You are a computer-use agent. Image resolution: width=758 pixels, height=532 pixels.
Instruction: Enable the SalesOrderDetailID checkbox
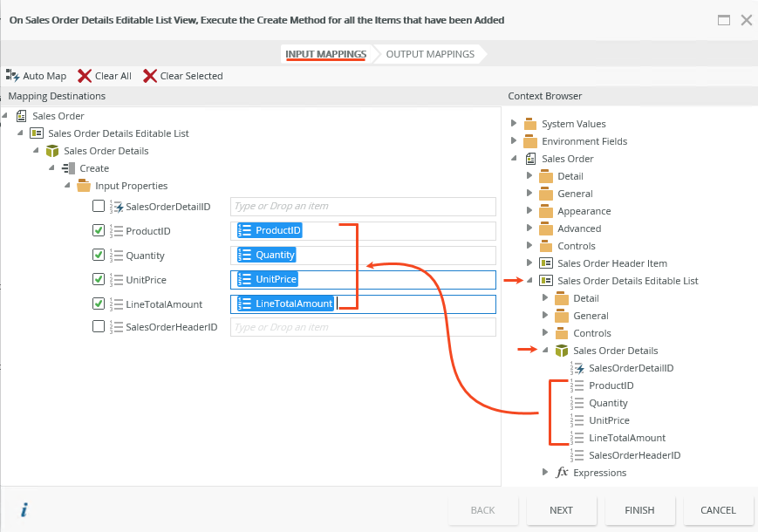99,207
